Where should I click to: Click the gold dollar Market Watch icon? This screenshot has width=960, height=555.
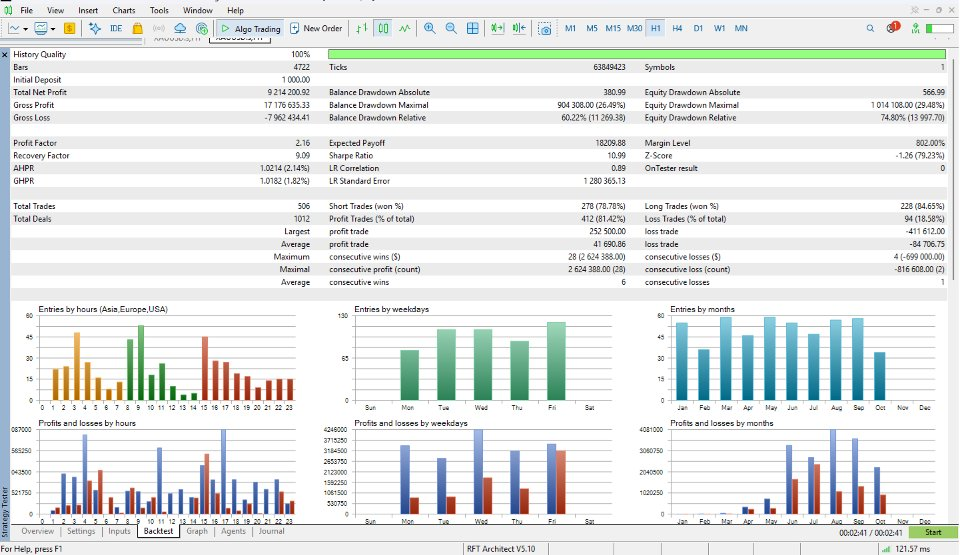pyautogui.click(x=69, y=28)
